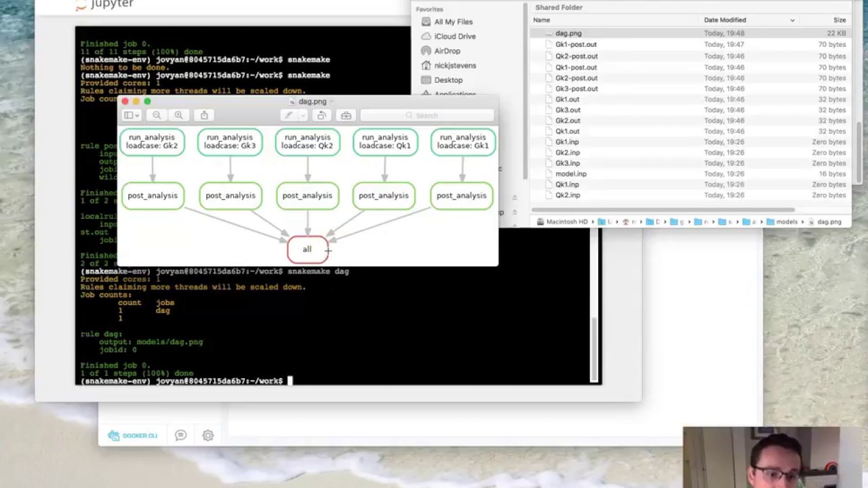This screenshot has width=868, height=488.
Task: Click the Gk2.inp file icon
Action: (x=549, y=152)
